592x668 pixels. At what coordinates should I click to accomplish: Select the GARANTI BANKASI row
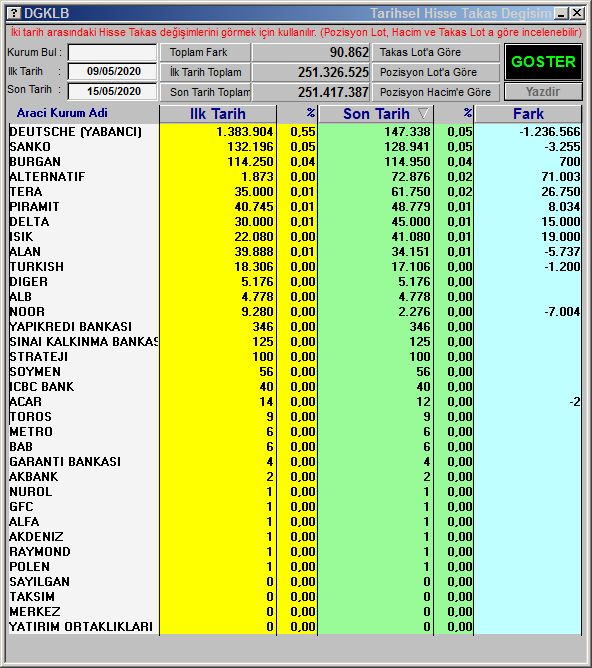(295, 461)
